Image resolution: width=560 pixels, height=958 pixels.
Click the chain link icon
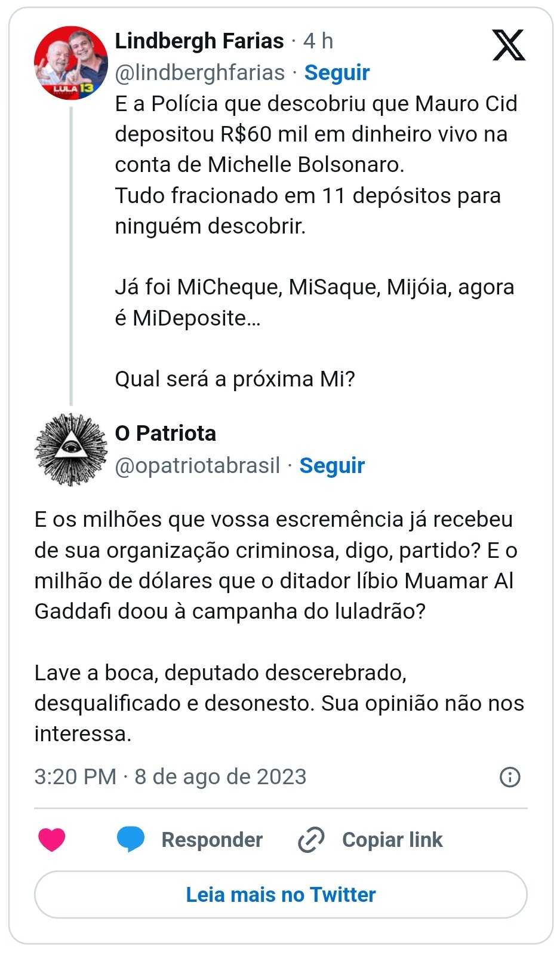click(x=311, y=840)
